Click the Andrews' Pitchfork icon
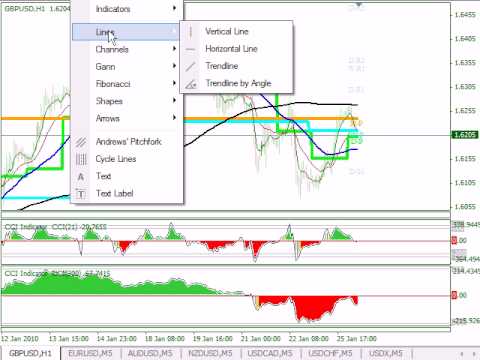This screenshot has height=360, width=480. click(x=81, y=142)
